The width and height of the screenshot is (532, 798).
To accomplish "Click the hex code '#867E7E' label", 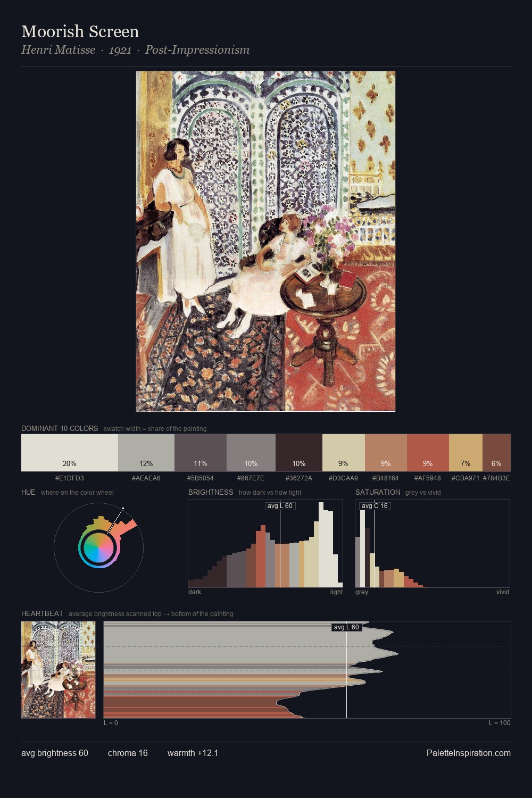I will 251,478.
